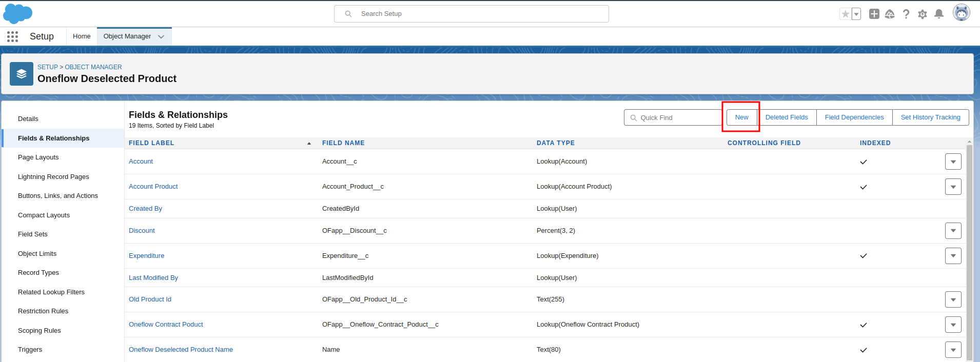This screenshot has width=980, height=362.
Task: Click the New field button
Action: coord(741,117)
